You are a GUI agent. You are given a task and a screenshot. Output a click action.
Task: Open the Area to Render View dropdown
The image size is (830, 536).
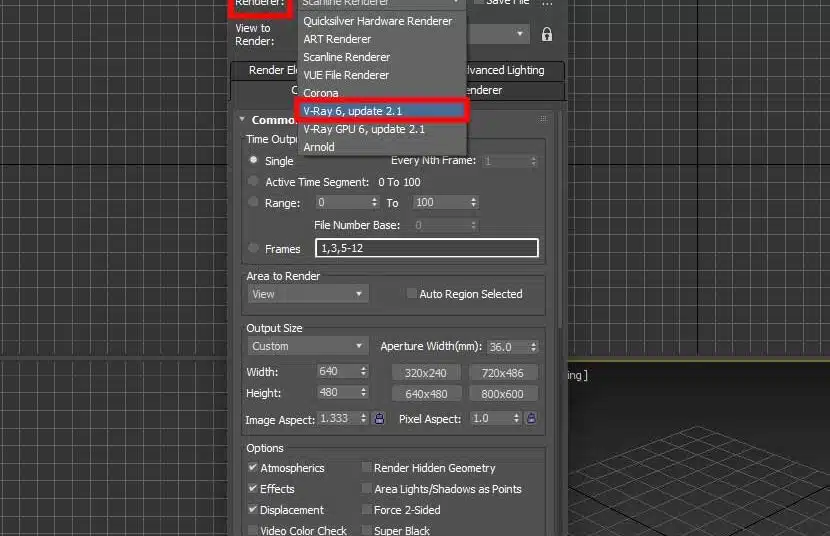[308, 294]
